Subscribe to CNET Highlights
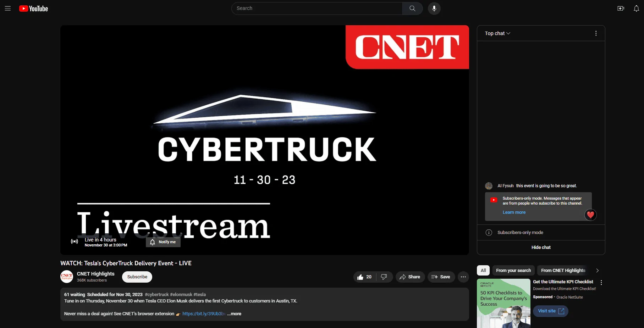 (137, 277)
